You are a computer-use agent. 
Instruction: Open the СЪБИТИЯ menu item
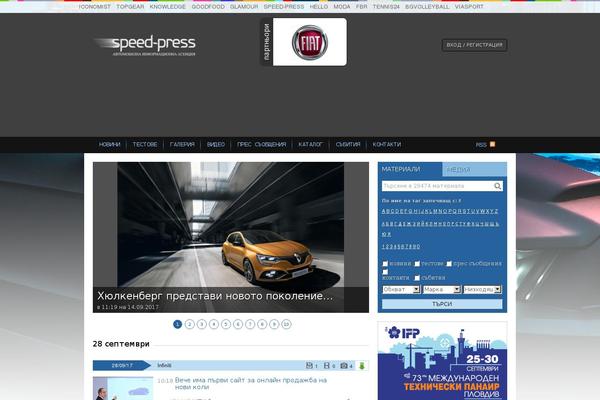(348, 144)
